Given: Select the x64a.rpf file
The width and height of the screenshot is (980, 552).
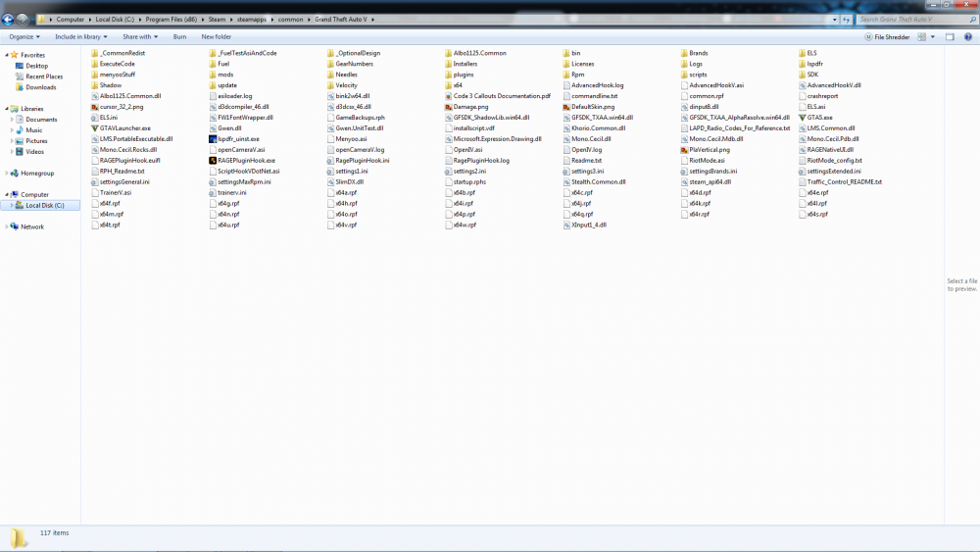Looking at the screenshot, I should click(342, 192).
